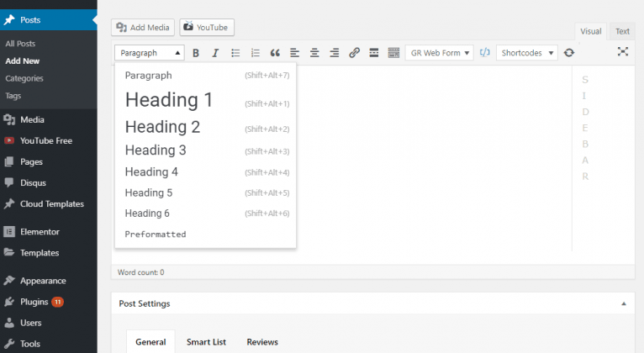Choose Heading 5 format
Screen dimensions: 644x353
tap(205, 193)
